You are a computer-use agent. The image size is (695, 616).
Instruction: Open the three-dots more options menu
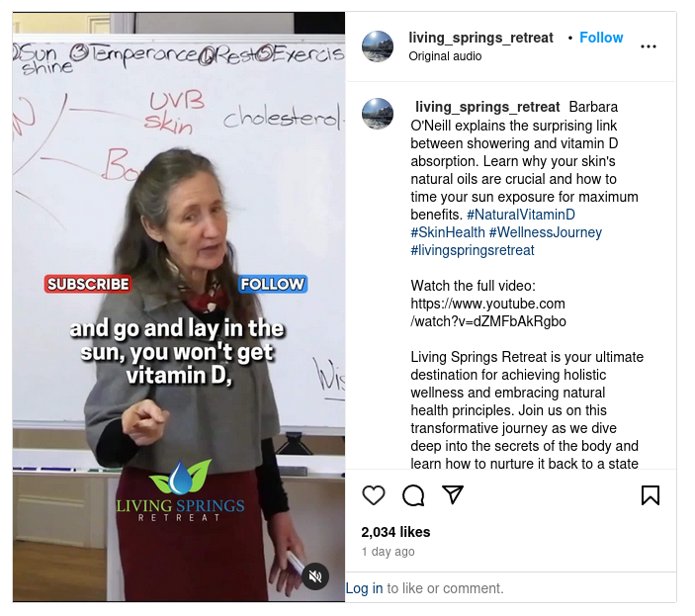coord(648,46)
